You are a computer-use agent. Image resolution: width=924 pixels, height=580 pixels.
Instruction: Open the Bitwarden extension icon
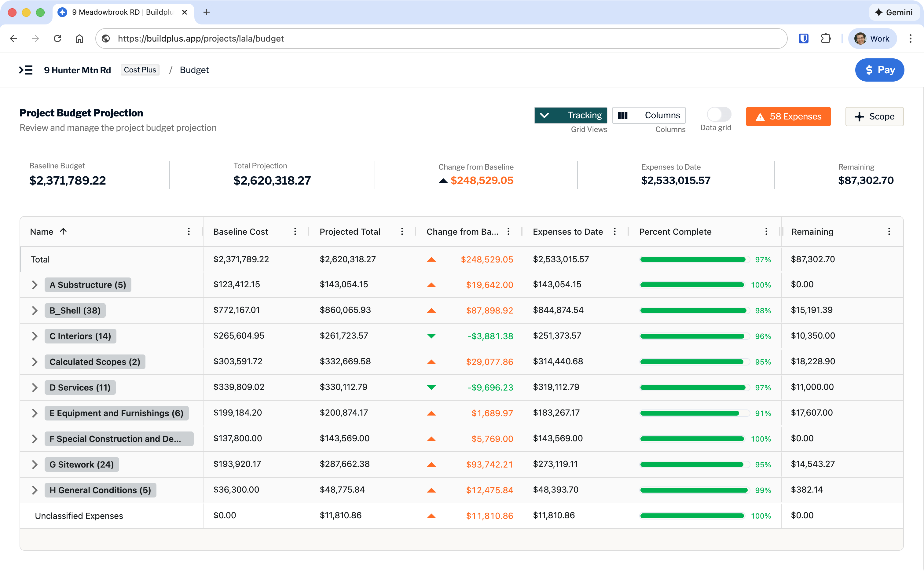point(803,39)
